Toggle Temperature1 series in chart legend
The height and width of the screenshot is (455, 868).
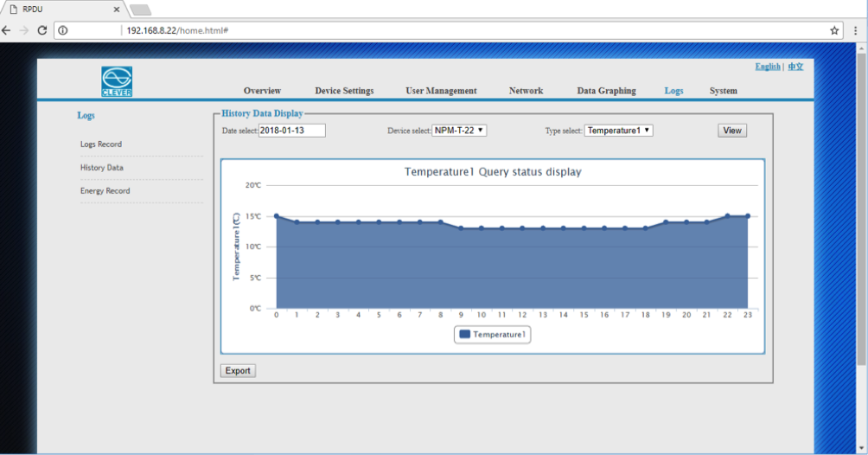click(x=492, y=334)
